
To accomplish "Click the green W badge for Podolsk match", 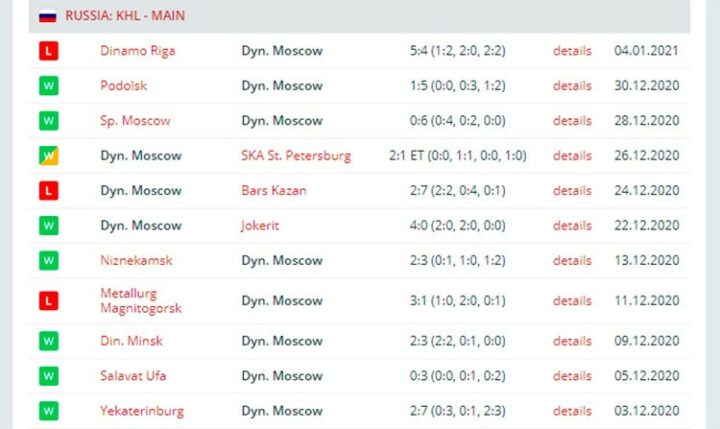I will coord(49,86).
